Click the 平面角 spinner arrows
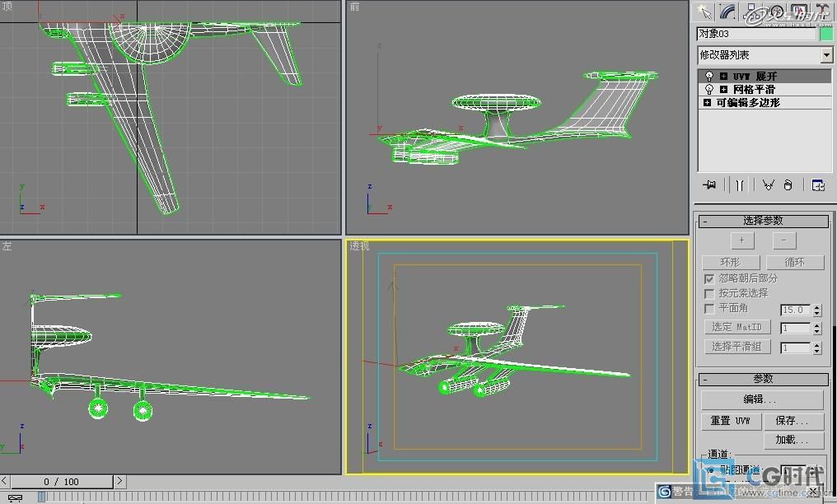Image resolution: width=837 pixels, height=504 pixels. [x=817, y=310]
